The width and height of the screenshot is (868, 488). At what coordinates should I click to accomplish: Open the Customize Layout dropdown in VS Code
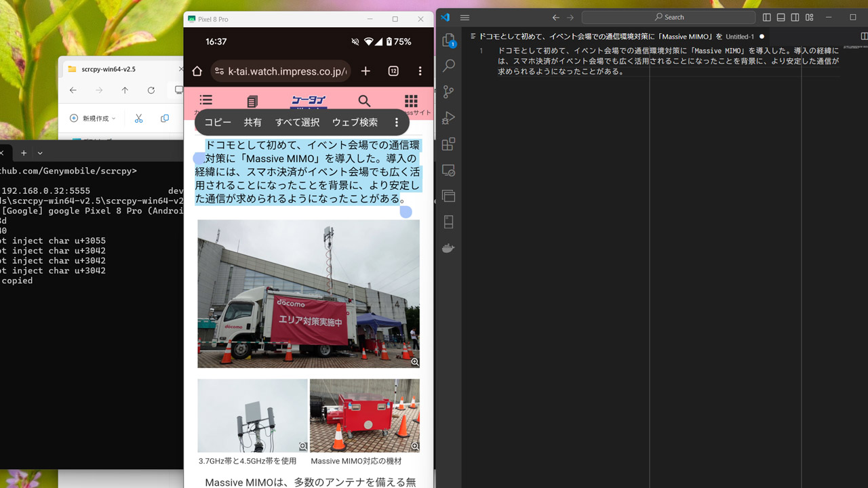click(x=808, y=16)
